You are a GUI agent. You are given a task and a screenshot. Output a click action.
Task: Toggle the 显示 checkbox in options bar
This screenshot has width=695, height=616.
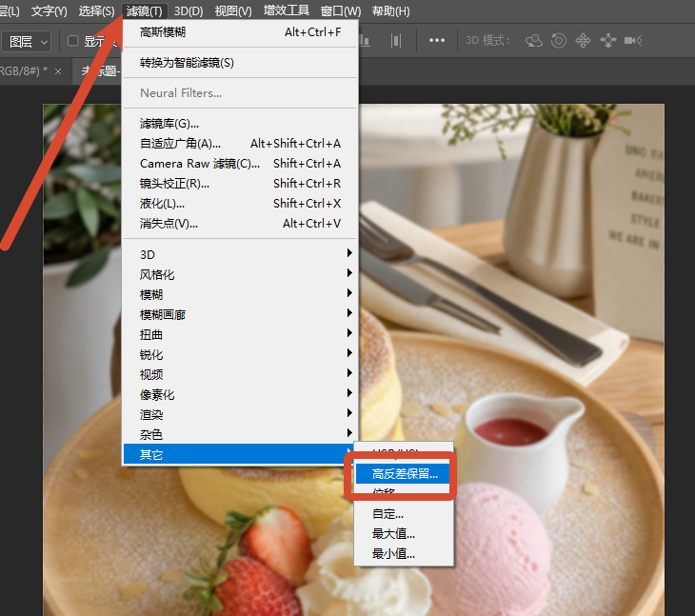click(73, 41)
